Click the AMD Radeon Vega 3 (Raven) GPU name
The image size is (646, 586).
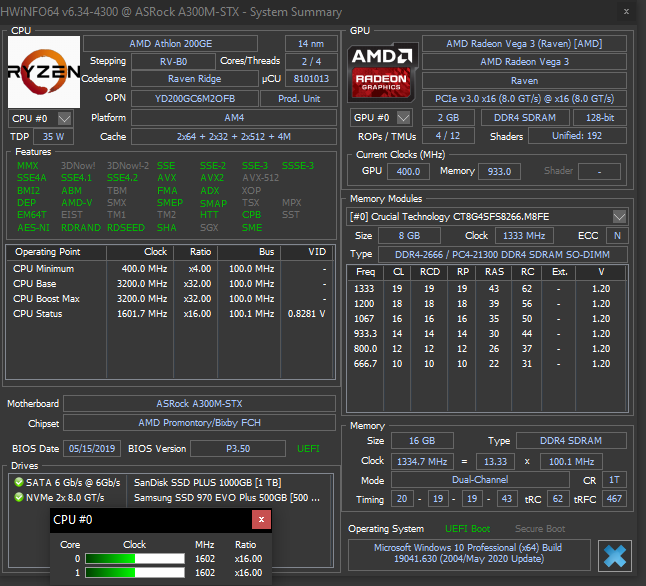pyautogui.click(x=524, y=44)
